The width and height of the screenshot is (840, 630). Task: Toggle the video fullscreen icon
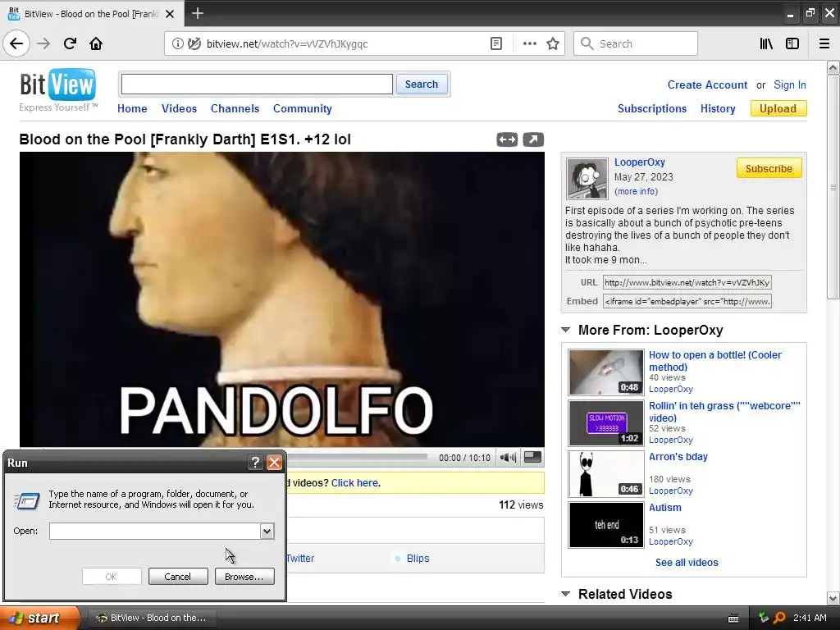coord(532,457)
